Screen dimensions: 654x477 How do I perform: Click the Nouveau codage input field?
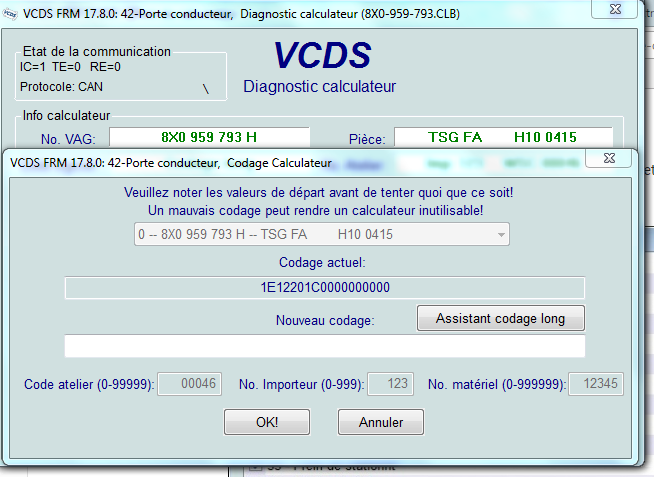(x=325, y=346)
